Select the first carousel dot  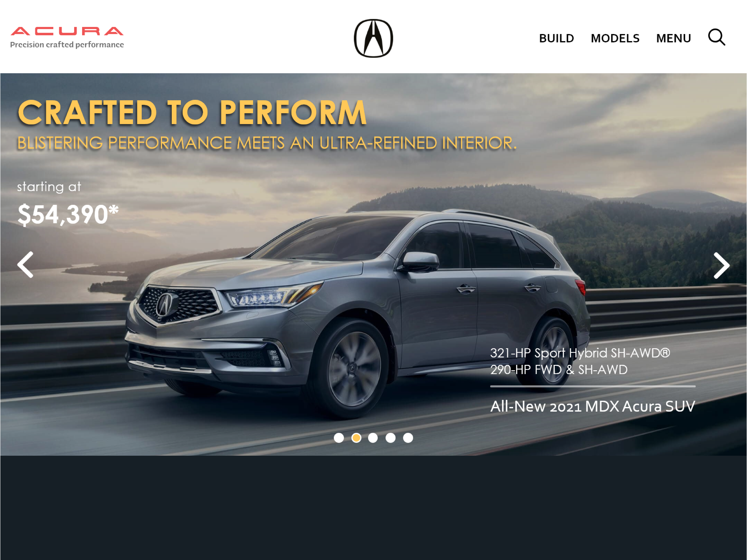(x=339, y=438)
